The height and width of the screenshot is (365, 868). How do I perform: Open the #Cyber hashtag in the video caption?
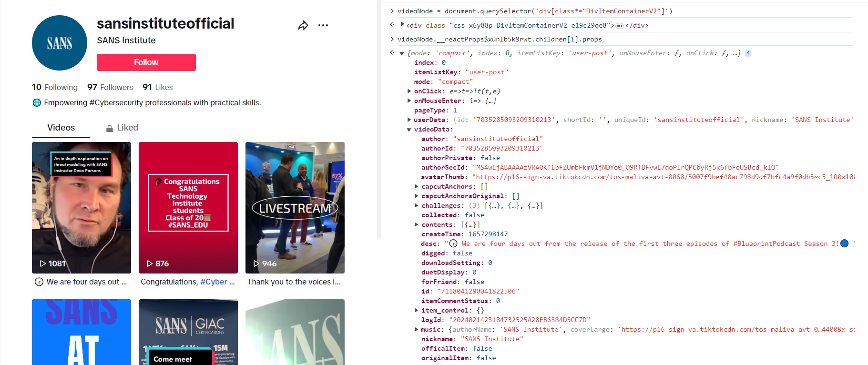coord(214,282)
